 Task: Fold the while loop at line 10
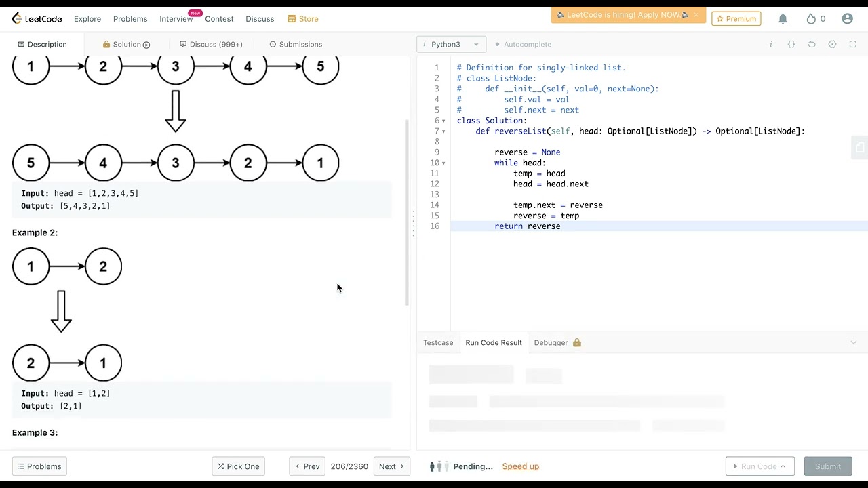[x=443, y=163]
